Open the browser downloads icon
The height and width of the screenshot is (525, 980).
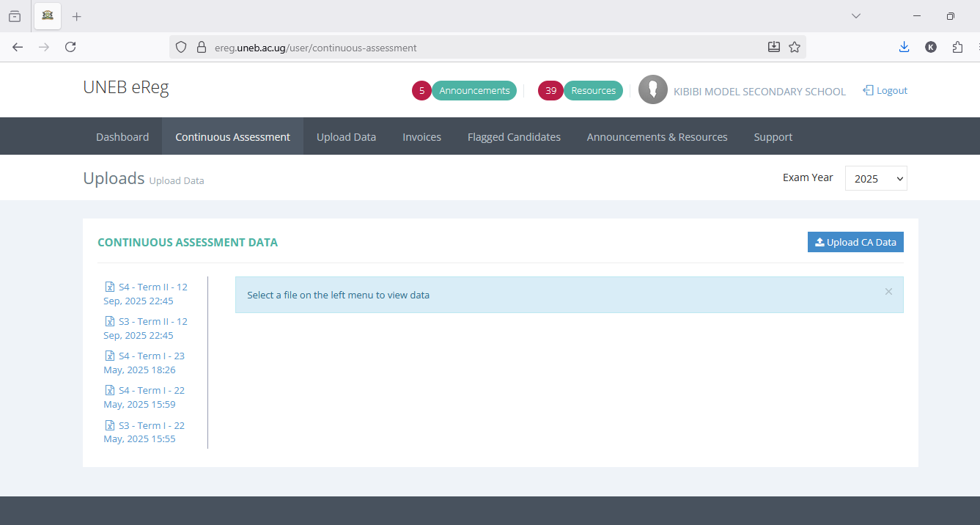coord(904,46)
